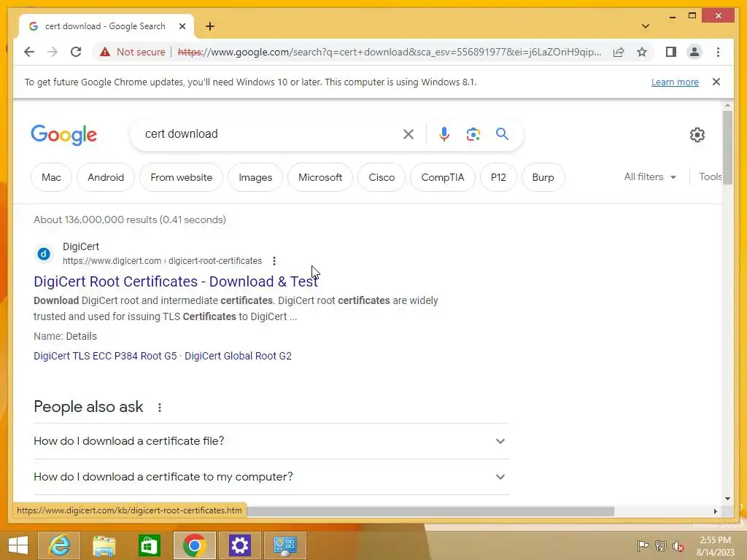Click the muted volume tray icon
747x560 pixels.
[678, 545]
